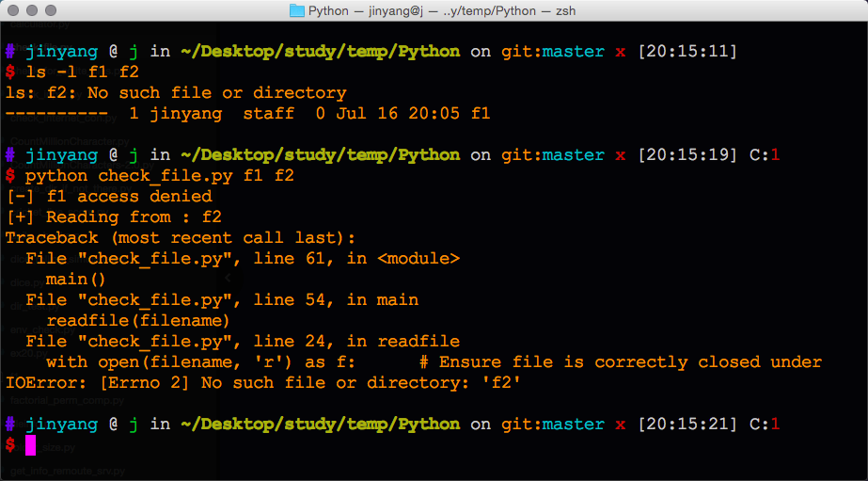
Task: Click the red 'C:1' after [20:15:19]
Action: point(765,155)
